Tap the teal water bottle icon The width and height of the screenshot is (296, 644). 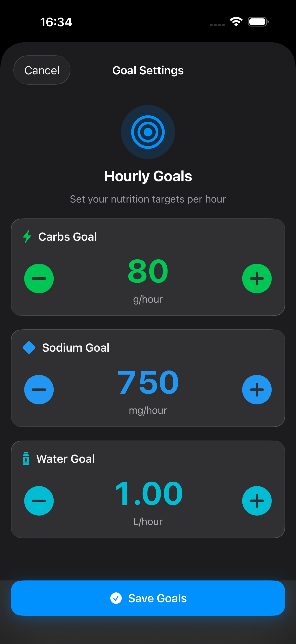(x=26, y=459)
